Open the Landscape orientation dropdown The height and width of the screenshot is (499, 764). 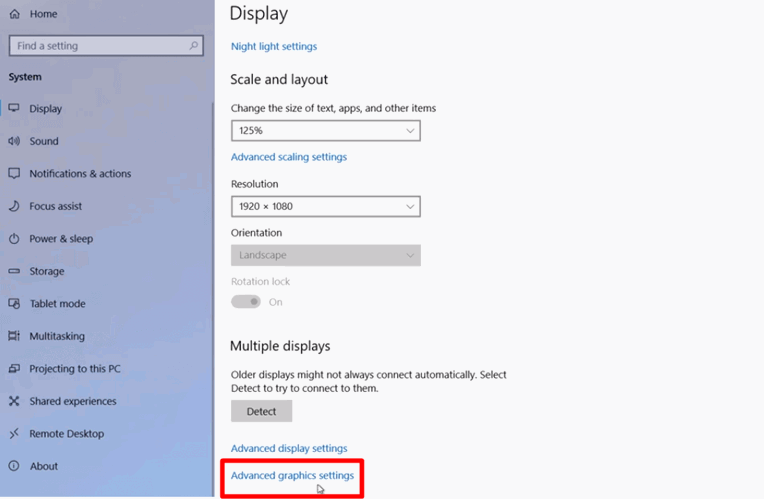point(325,255)
